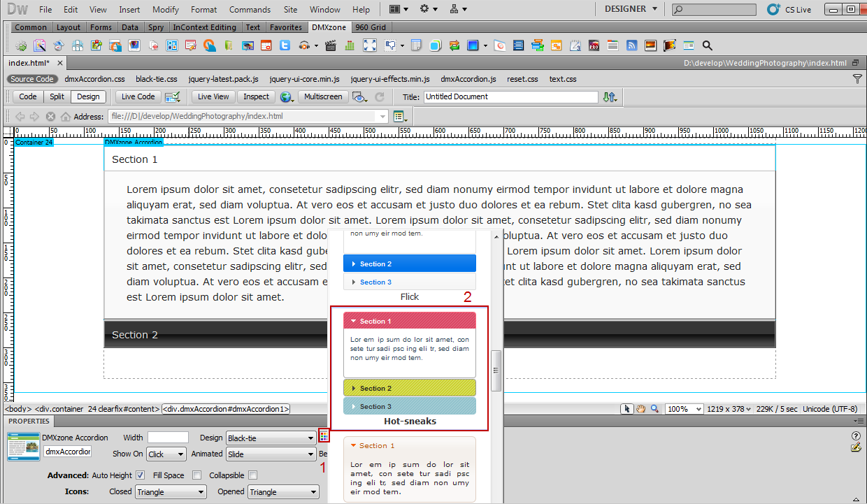867x504 pixels.
Task: Open the Opened icons dropdown
Action: (284, 492)
